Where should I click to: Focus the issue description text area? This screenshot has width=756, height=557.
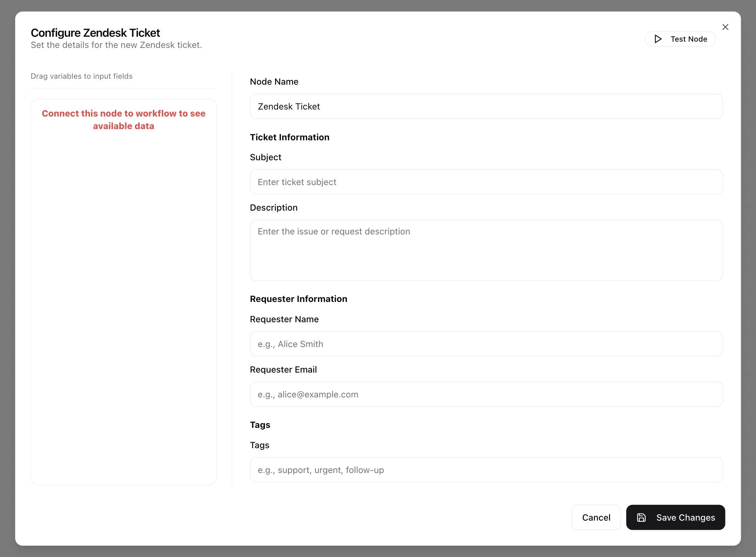[486, 250]
